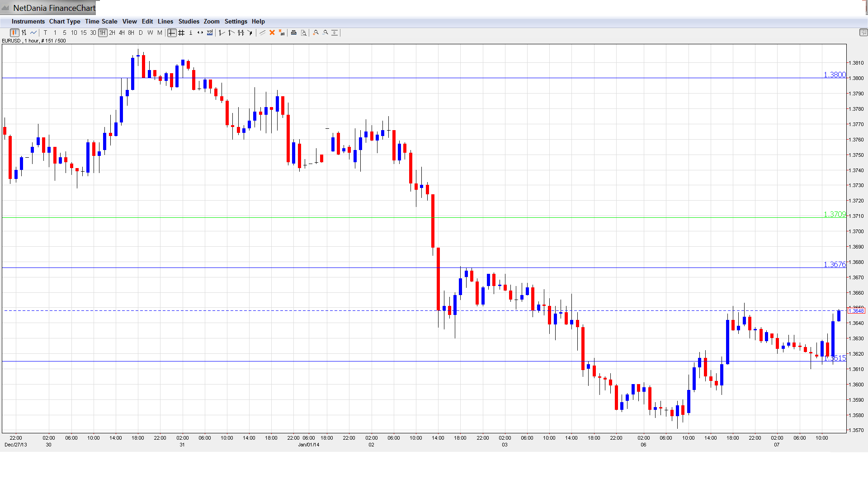
Task: Expand the Lines menu
Action: pyautogui.click(x=165, y=21)
